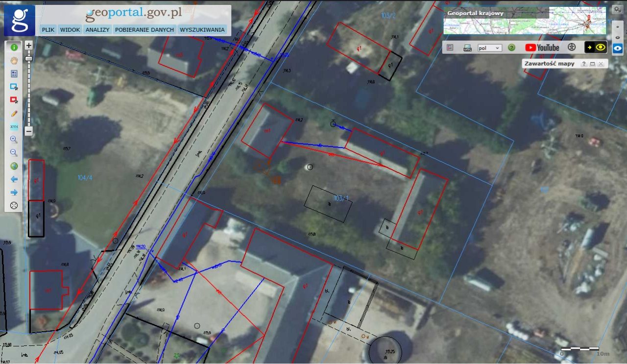
Task: Click the overview mini map thumbnail
Action: pyautogui.click(x=525, y=21)
